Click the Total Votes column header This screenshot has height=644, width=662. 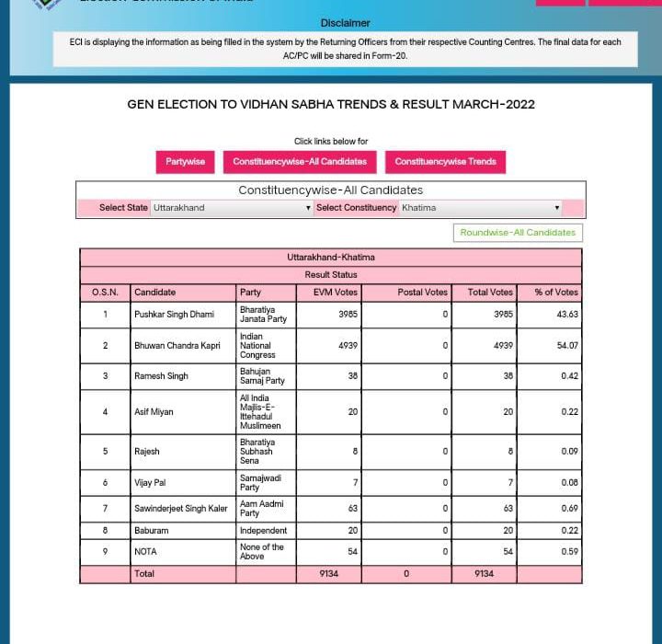[490, 293]
